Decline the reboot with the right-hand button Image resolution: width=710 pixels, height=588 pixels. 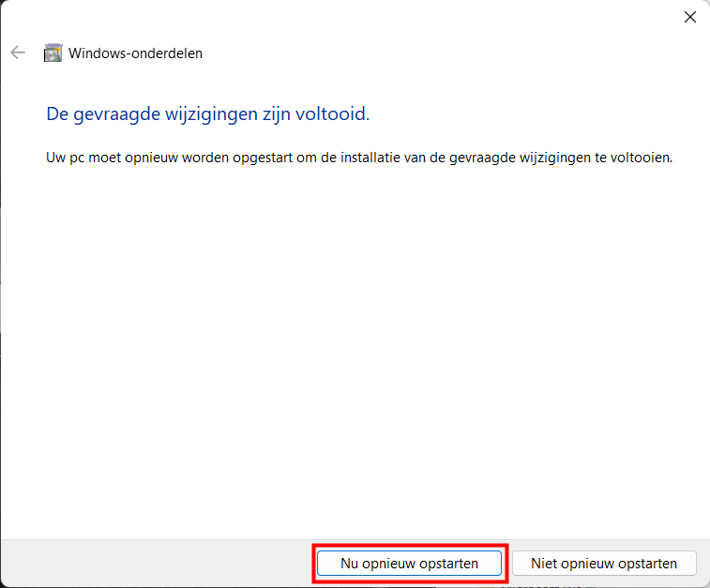tap(604, 564)
